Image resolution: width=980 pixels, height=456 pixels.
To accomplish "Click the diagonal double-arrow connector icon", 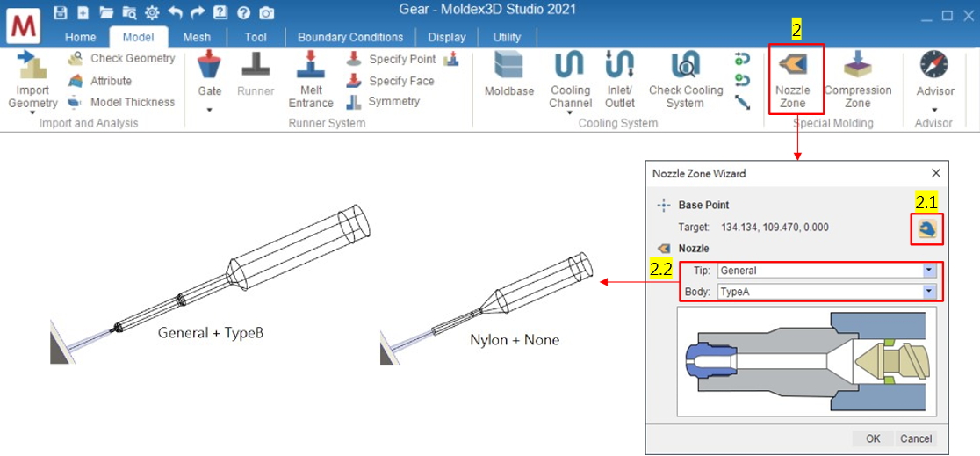I will [742, 101].
